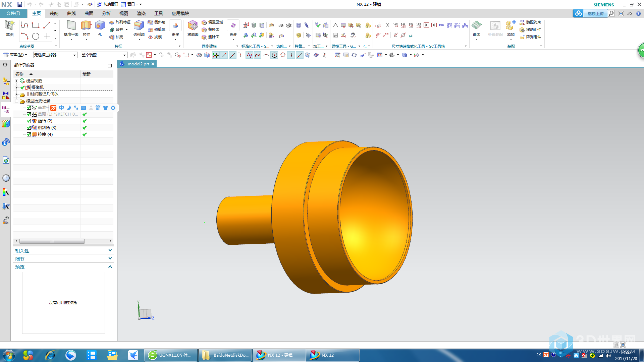Open the 菜单(M) menu dropdown
This screenshot has width=644, height=362.
click(x=15, y=55)
